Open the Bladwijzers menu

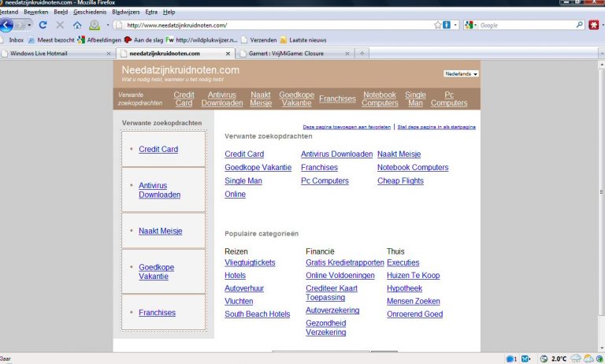click(126, 12)
